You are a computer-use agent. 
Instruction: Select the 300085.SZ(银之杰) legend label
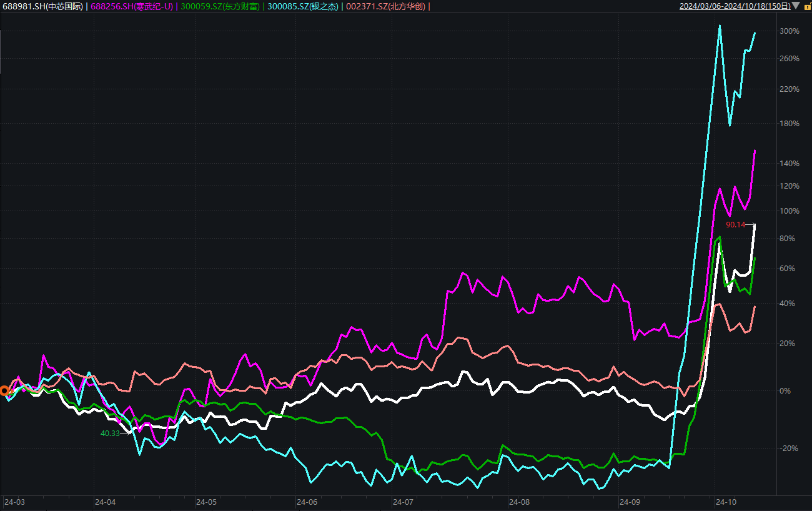(x=302, y=6)
